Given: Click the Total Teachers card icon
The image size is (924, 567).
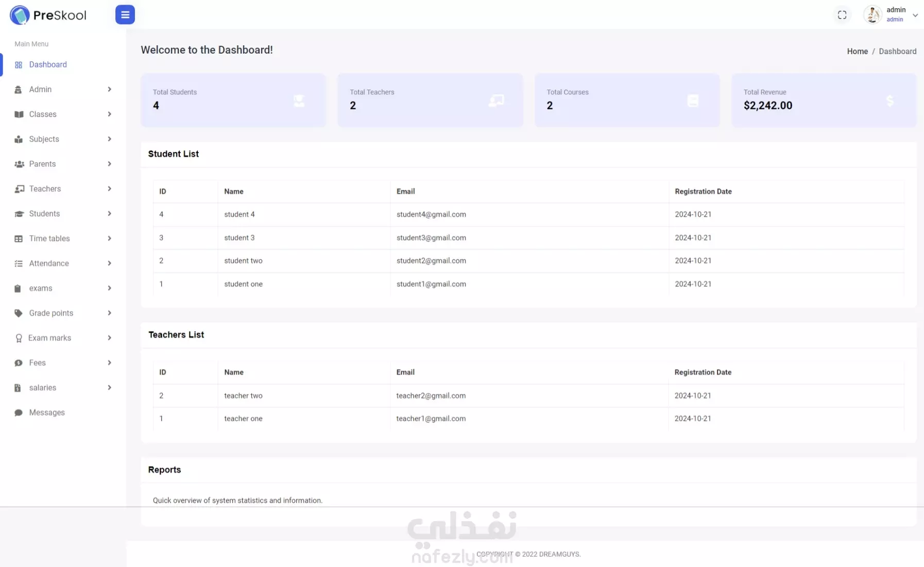Looking at the screenshot, I should click(497, 101).
